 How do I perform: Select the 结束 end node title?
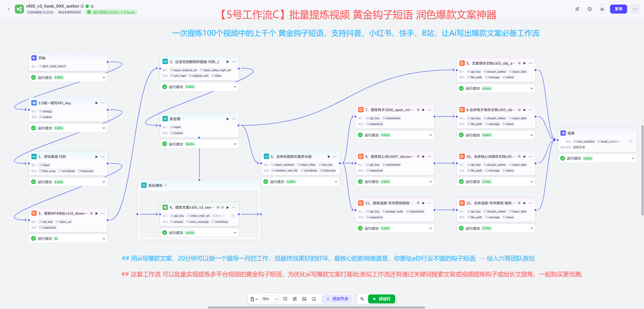[571, 133]
